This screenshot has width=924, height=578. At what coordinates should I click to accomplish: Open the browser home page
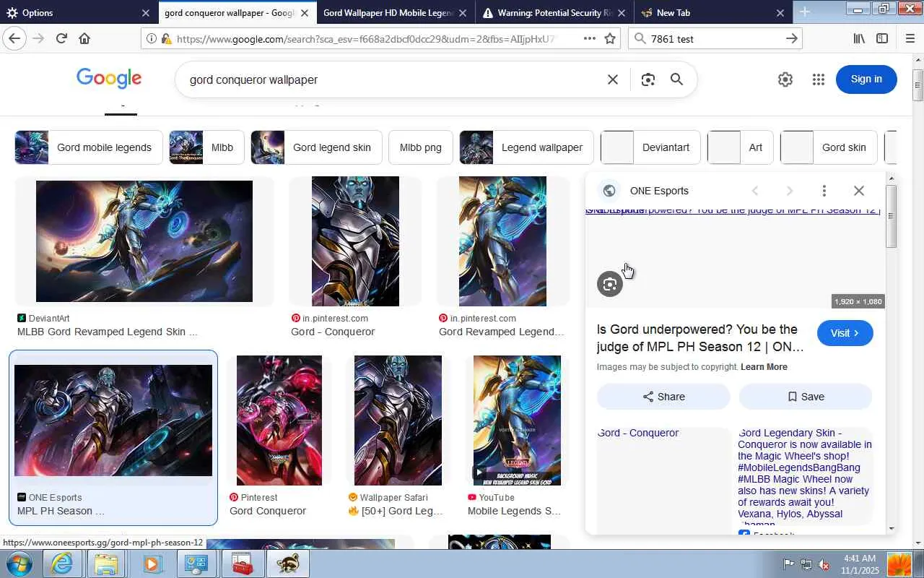[x=84, y=39]
